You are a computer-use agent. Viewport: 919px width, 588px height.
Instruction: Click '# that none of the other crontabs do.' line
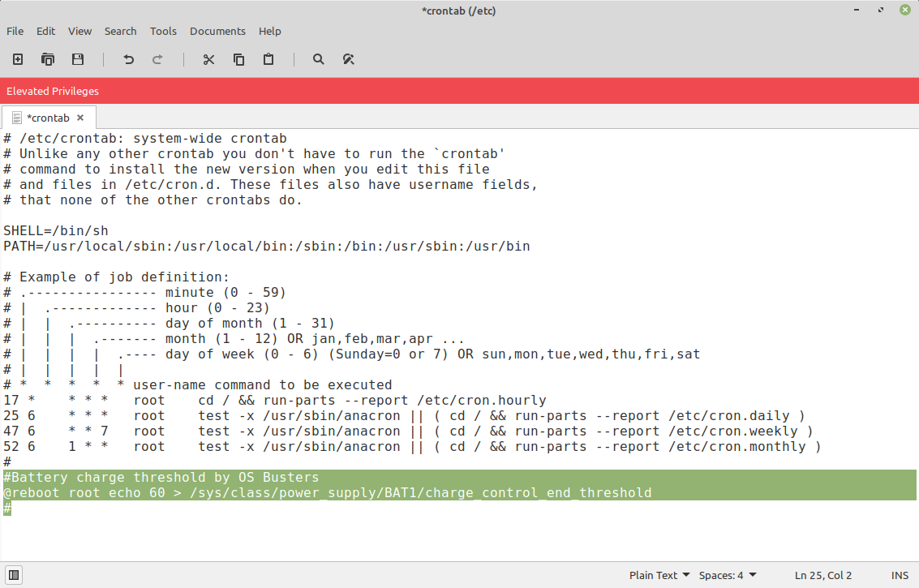click(x=153, y=200)
